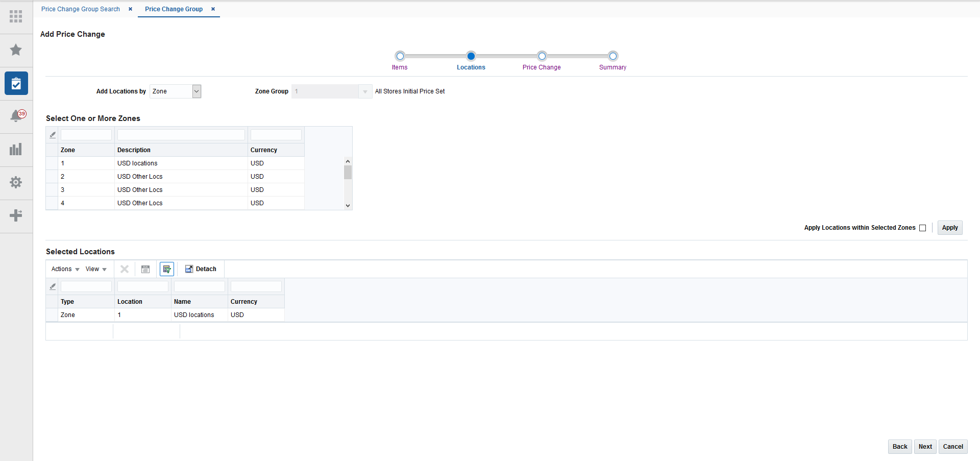Viewport: 980px width, 461px height.
Task: Enable Apply Locations within Selected Zones
Action: pyautogui.click(x=923, y=228)
